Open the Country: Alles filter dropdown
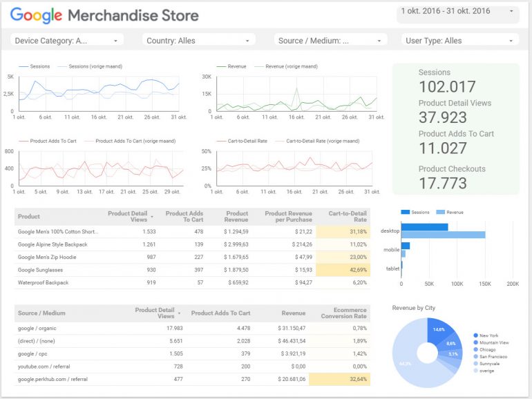 coord(198,40)
